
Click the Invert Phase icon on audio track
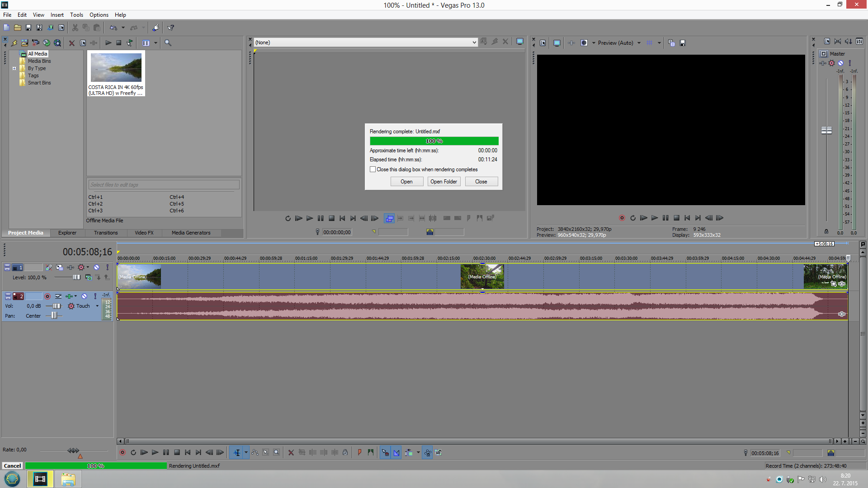pyautogui.click(x=58, y=296)
